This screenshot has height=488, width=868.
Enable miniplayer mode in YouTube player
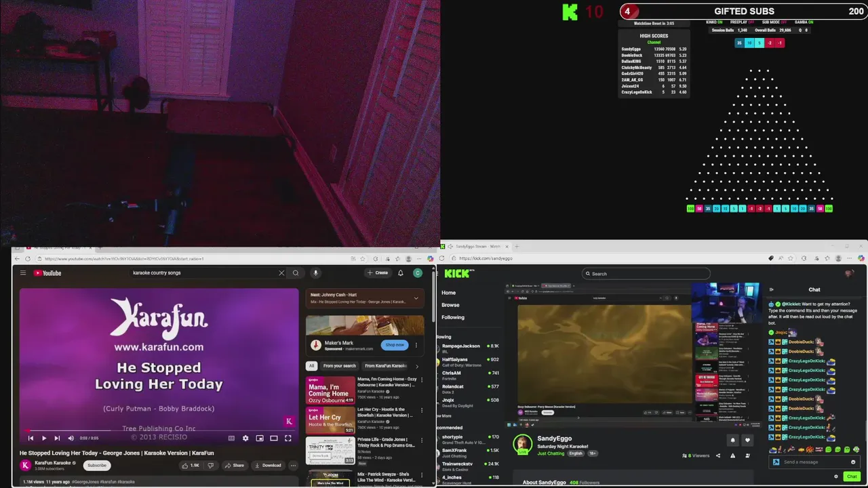click(x=260, y=439)
